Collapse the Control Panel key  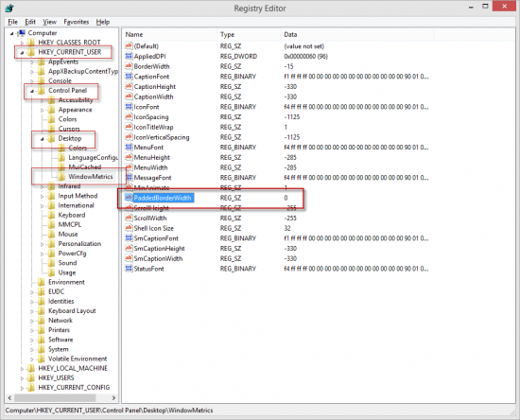pyautogui.click(x=32, y=91)
